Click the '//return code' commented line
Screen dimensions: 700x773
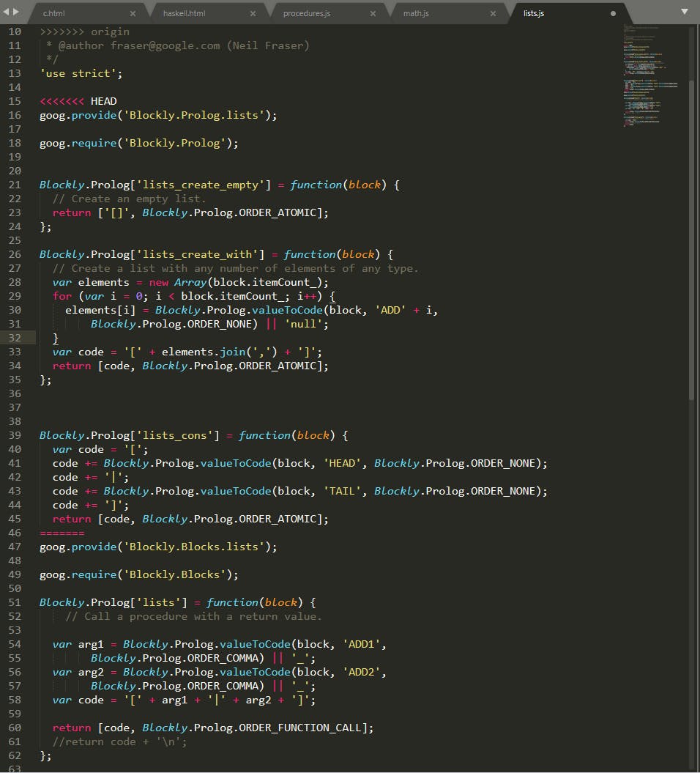[x=119, y=741]
